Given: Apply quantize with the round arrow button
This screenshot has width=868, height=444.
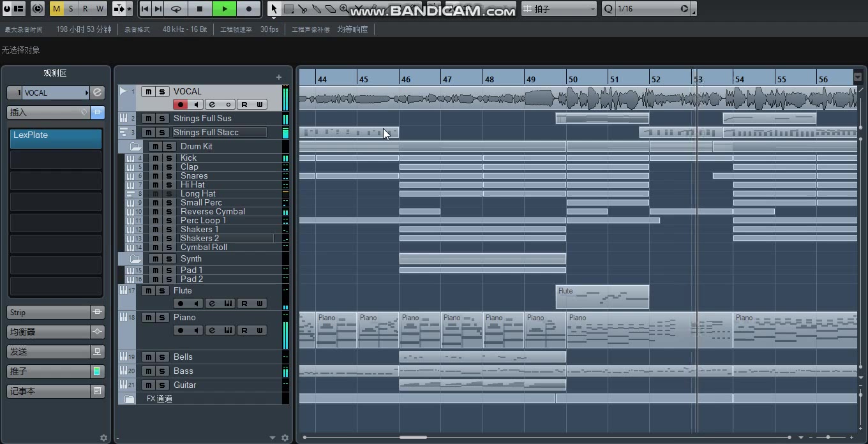Looking at the screenshot, I should (684, 9).
